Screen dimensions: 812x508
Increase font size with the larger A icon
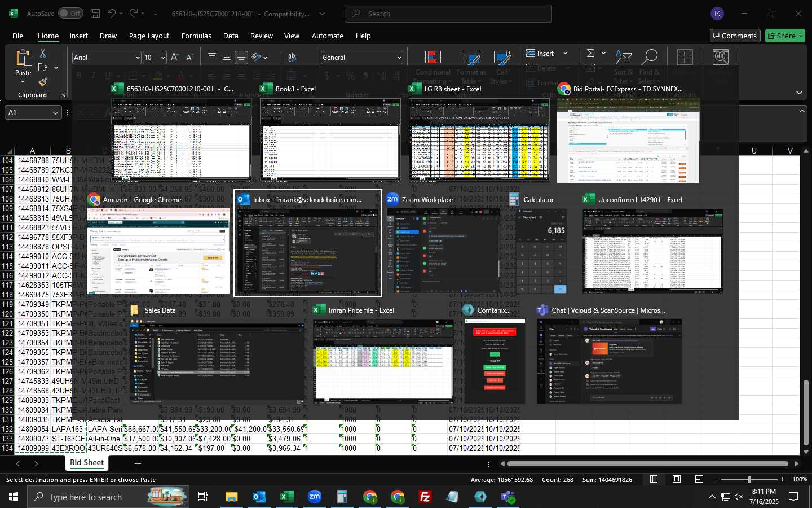pyautogui.click(x=175, y=58)
